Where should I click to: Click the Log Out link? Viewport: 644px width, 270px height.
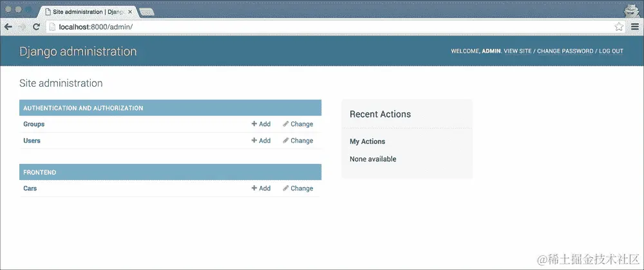[611, 51]
